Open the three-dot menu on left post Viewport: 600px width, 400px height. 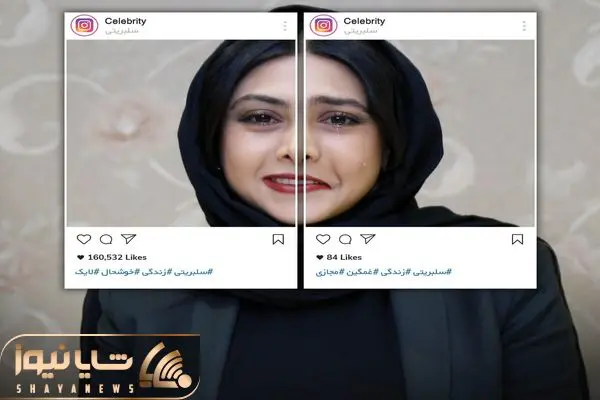click(x=285, y=26)
